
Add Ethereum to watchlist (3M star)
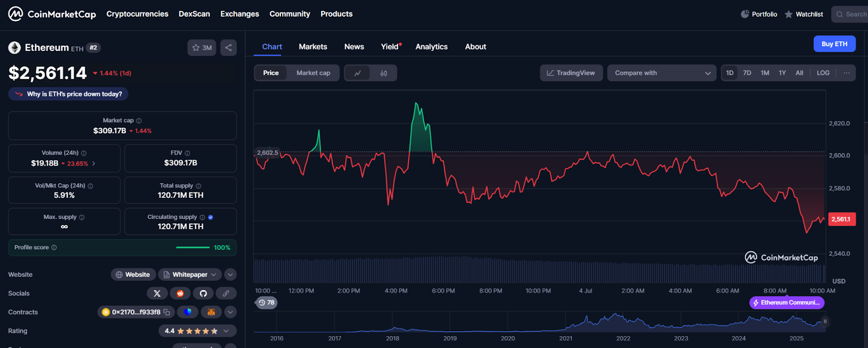[x=202, y=48]
